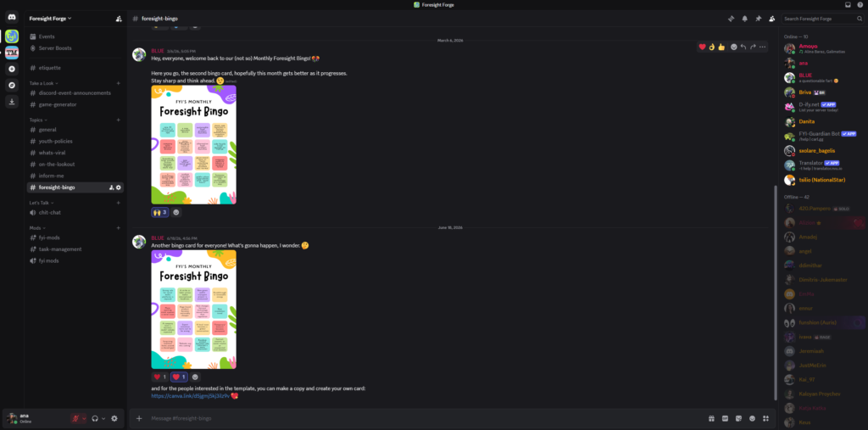Image resolution: width=868 pixels, height=430 pixels.
Task: Open the Threads icon in channel header
Action: click(x=731, y=19)
